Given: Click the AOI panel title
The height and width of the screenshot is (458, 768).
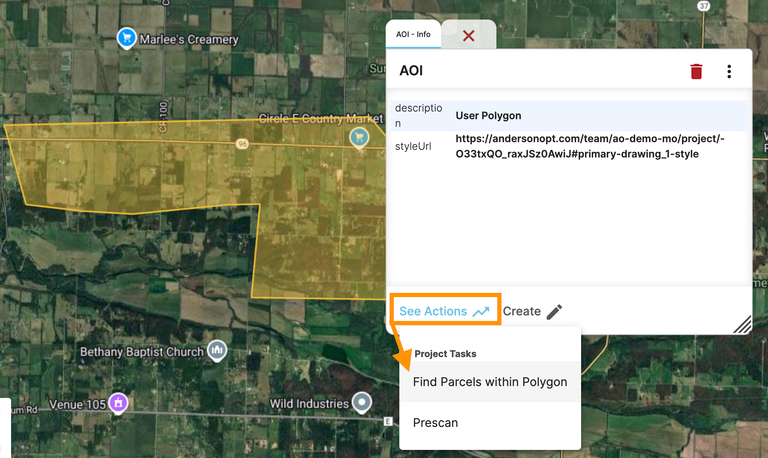Looking at the screenshot, I should pyautogui.click(x=411, y=71).
